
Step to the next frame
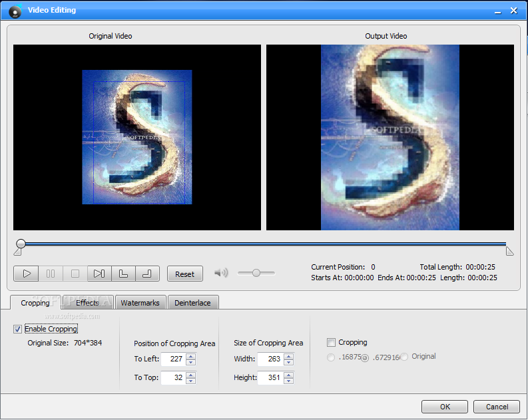[x=99, y=274]
